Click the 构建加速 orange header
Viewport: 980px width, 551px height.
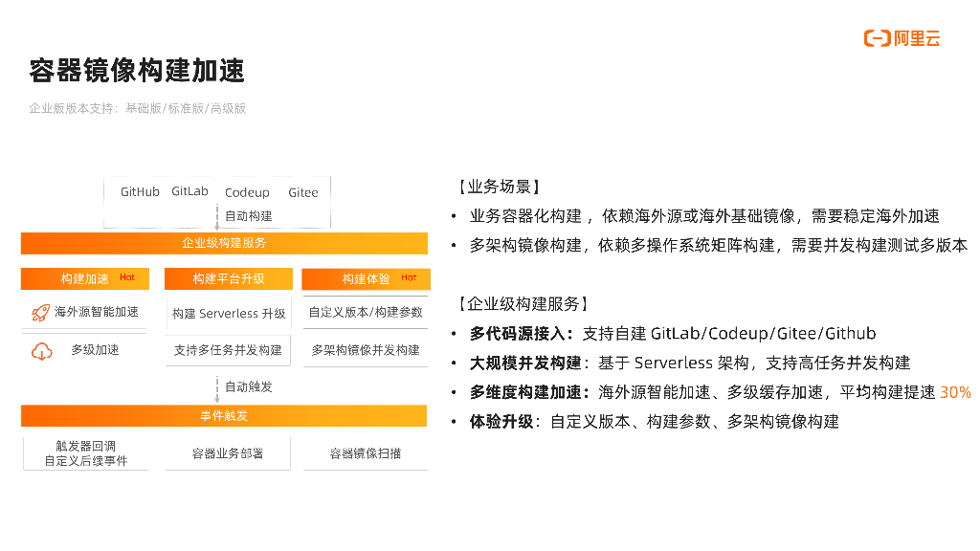coord(85,278)
